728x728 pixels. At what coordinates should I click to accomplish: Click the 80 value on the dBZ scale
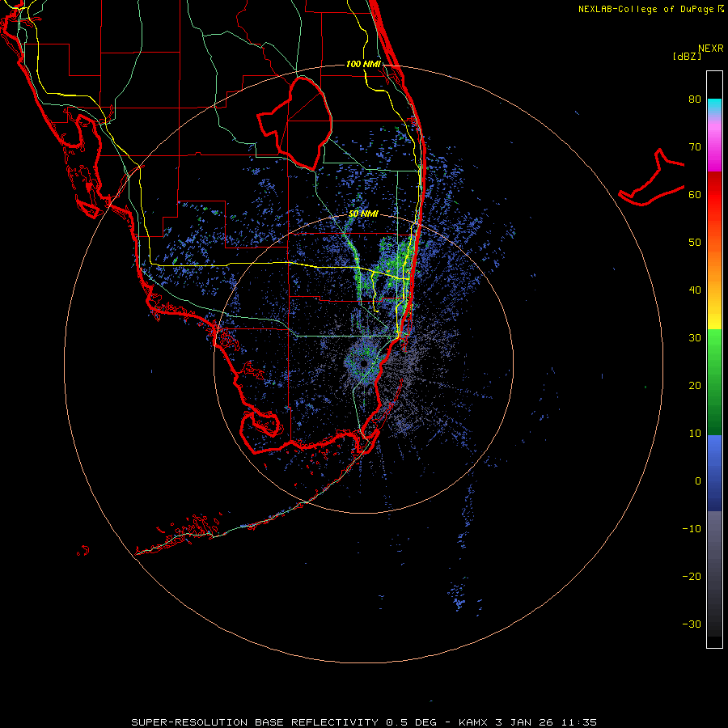click(x=695, y=99)
